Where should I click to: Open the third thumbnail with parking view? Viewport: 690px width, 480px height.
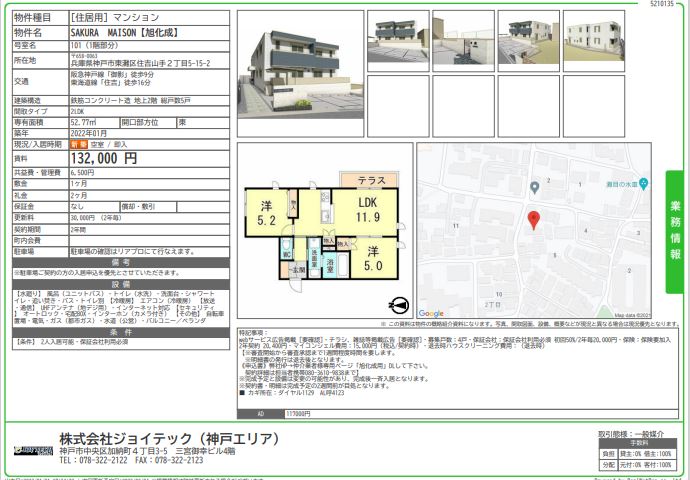529,41
